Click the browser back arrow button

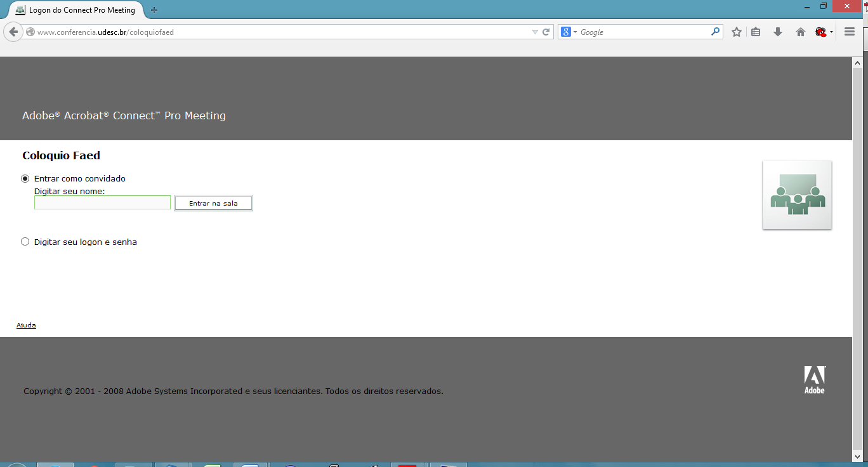(x=13, y=32)
